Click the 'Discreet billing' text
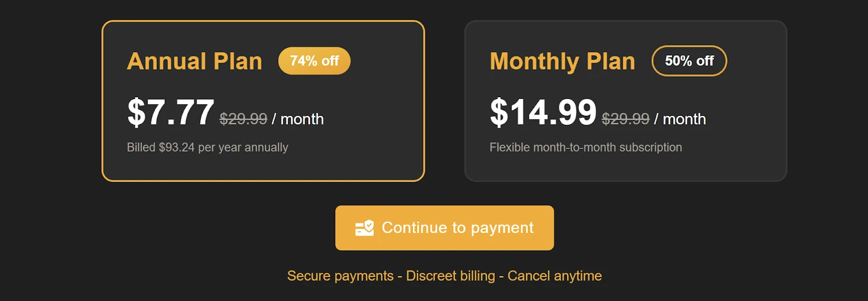The height and width of the screenshot is (301, 868). pos(450,276)
